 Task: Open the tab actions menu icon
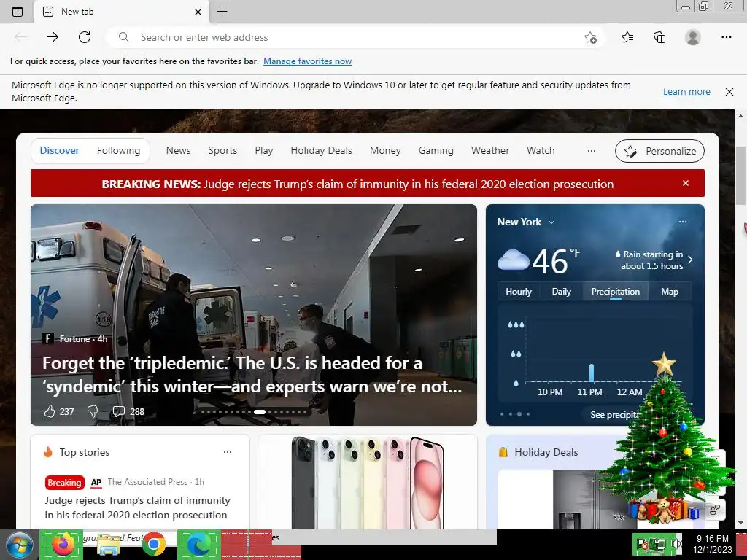(x=18, y=12)
